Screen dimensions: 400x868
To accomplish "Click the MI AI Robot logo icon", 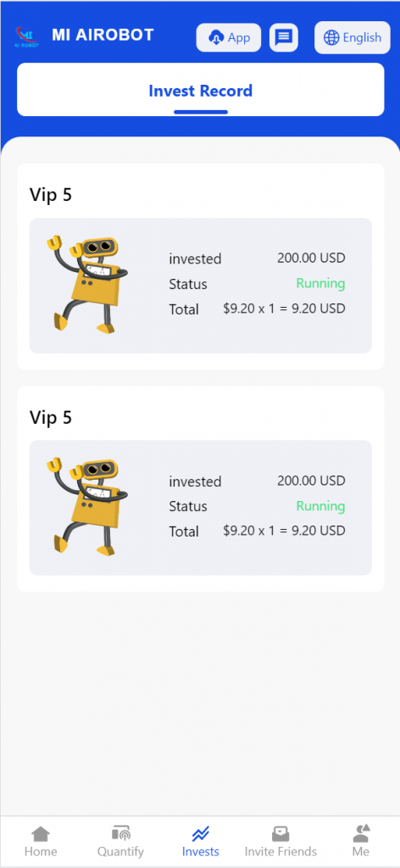I will [x=27, y=37].
